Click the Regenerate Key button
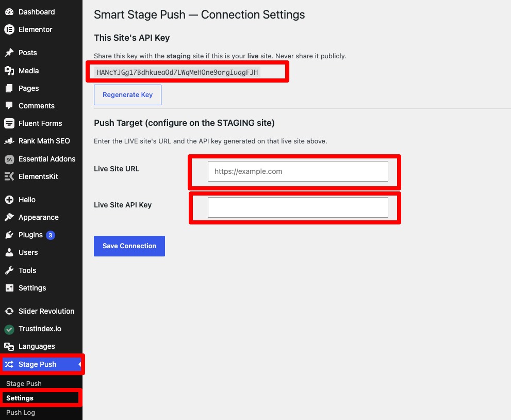 point(127,95)
